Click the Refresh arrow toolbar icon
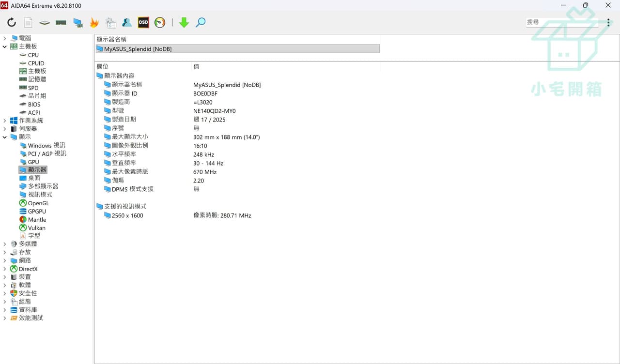 tap(12, 22)
